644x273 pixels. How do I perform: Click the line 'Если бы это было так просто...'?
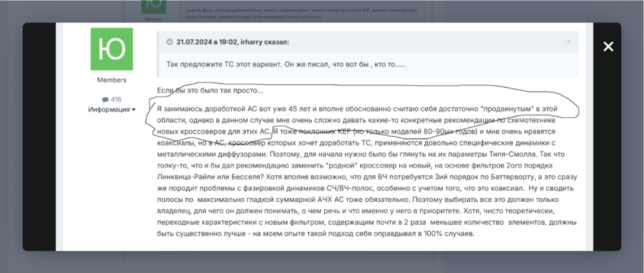[210, 89]
